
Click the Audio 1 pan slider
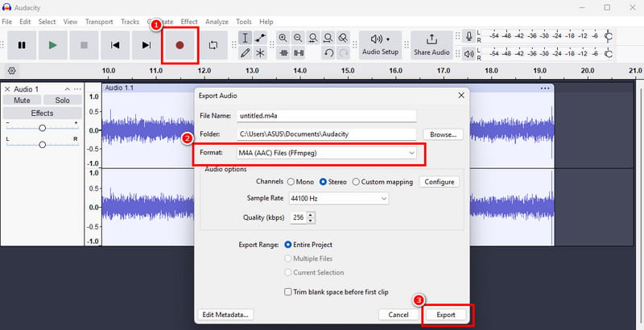point(42,145)
